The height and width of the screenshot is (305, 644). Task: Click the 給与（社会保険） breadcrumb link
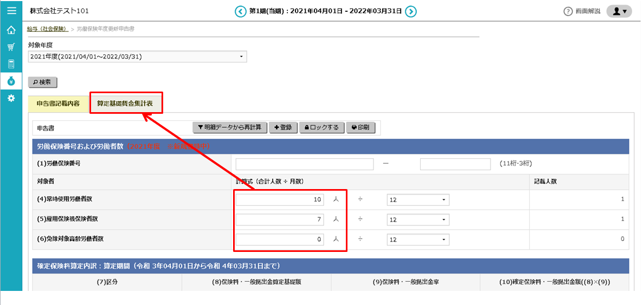(47, 29)
